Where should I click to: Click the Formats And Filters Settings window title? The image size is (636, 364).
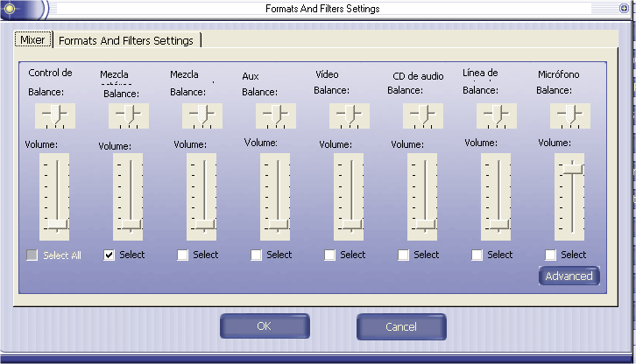(x=322, y=9)
